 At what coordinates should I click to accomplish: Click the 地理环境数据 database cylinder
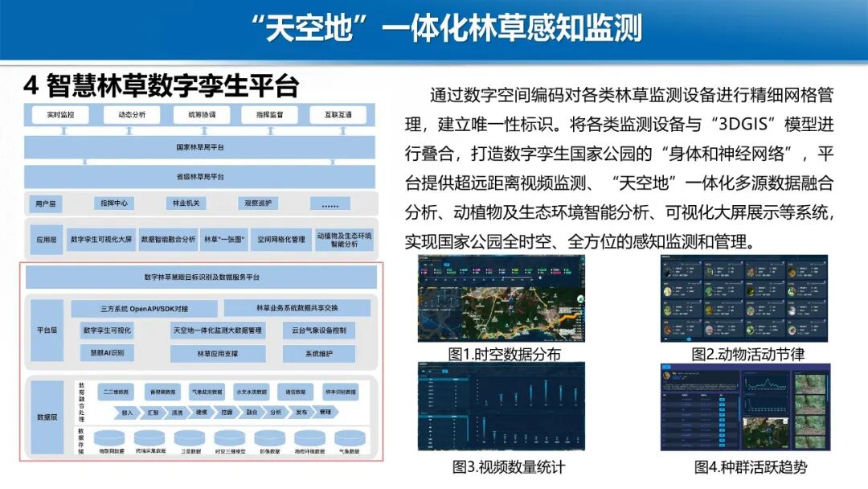click(309, 438)
